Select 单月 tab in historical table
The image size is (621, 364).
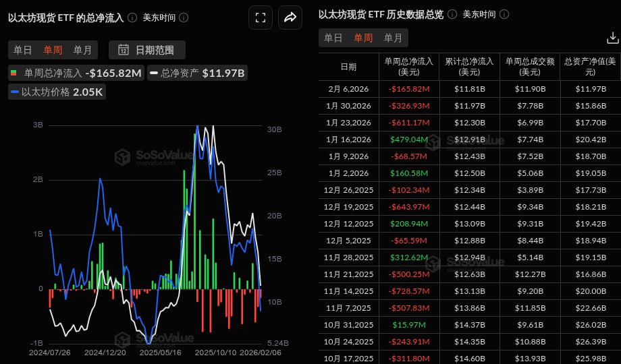392,38
